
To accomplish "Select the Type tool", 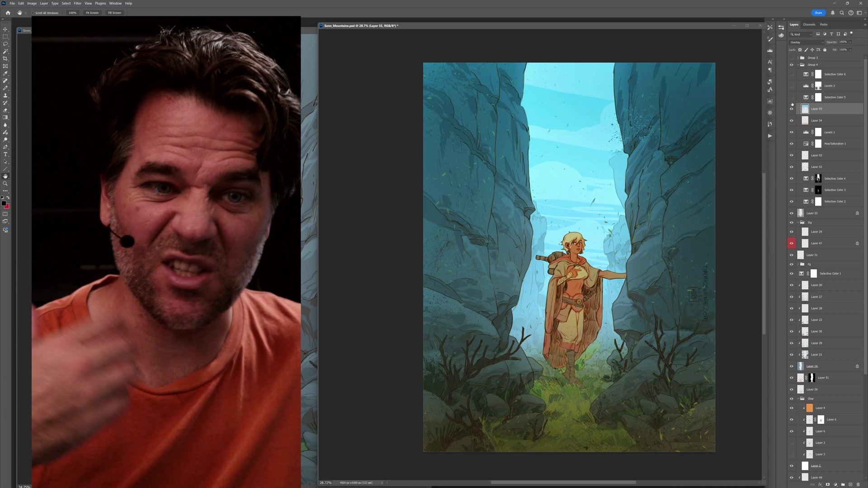I will (5, 155).
